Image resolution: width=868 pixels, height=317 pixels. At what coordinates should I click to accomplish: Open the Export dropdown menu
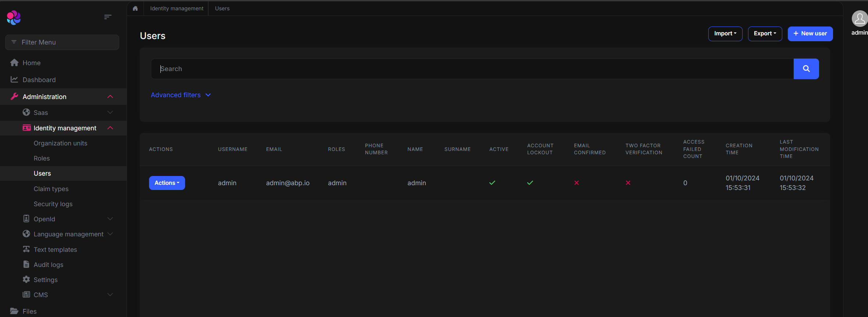(x=765, y=34)
